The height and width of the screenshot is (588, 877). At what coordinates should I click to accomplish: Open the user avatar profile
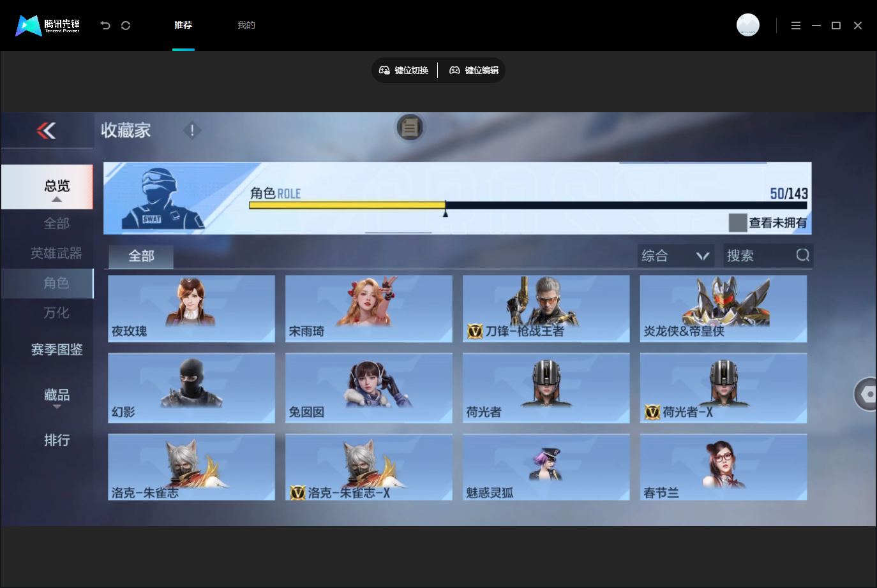748,25
